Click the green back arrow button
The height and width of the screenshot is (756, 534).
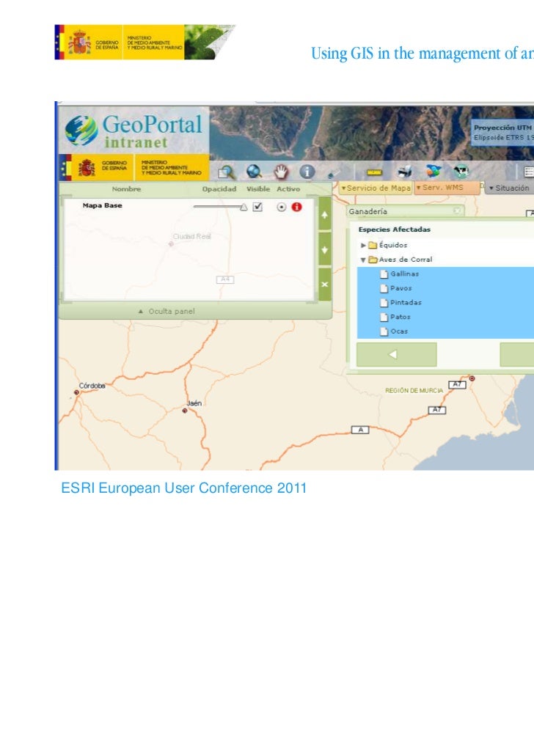coord(397,354)
